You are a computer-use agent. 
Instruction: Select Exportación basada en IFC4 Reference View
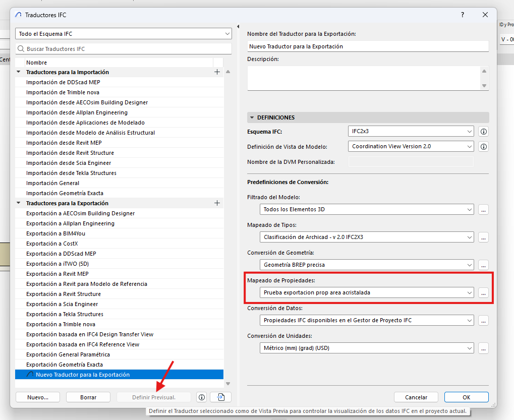pyautogui.click(x=120, y=345)
